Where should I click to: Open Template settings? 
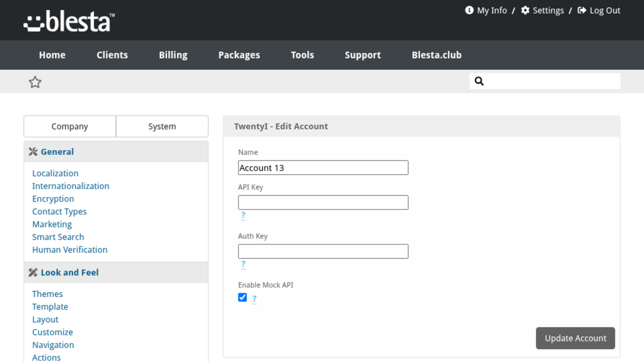50,307
